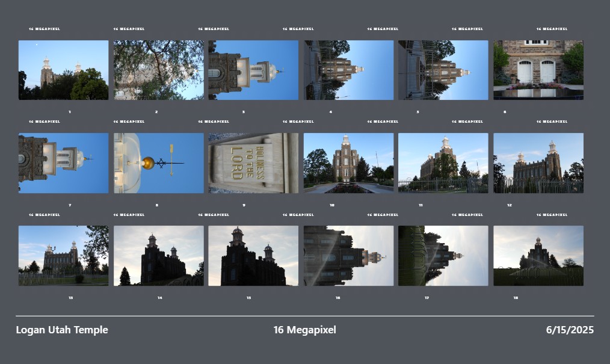Select thumbnail 14 of the temple silhouette

(158, 256)
